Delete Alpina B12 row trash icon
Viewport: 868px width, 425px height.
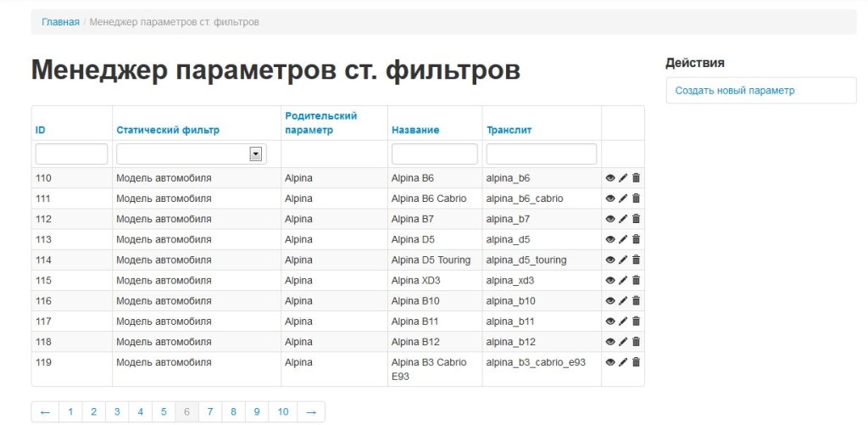point(636,342)
